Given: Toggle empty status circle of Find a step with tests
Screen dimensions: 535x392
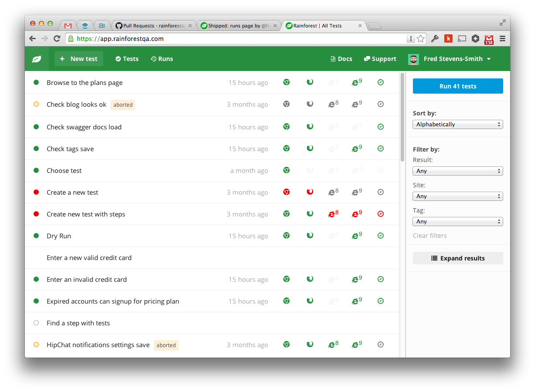Looking at the screenshot, I should click(36, 323).
